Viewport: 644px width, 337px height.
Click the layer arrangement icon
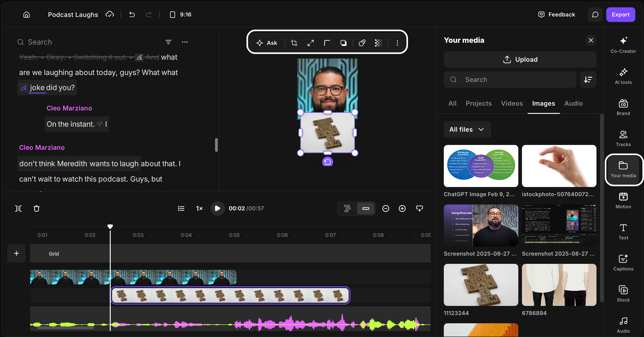343,43
